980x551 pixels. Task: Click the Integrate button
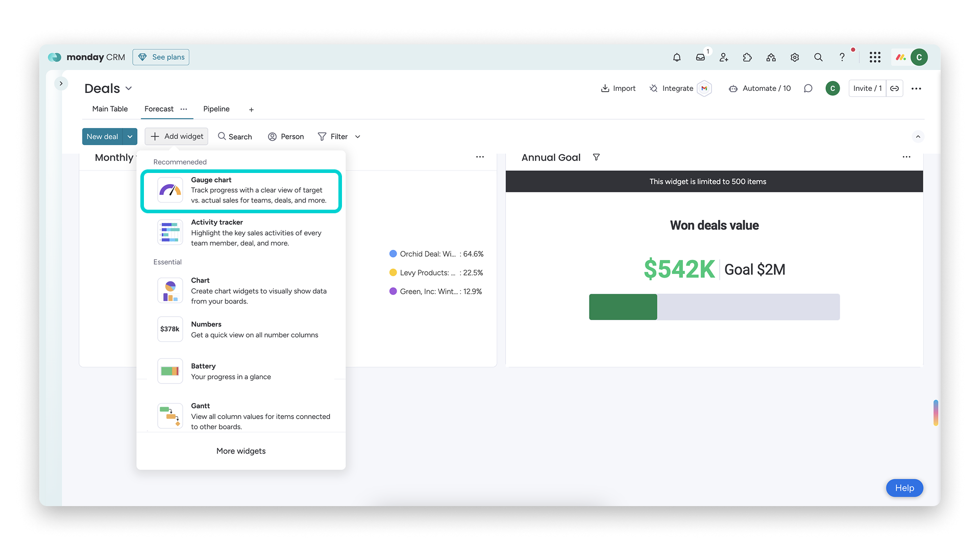(x=671, y=88)
